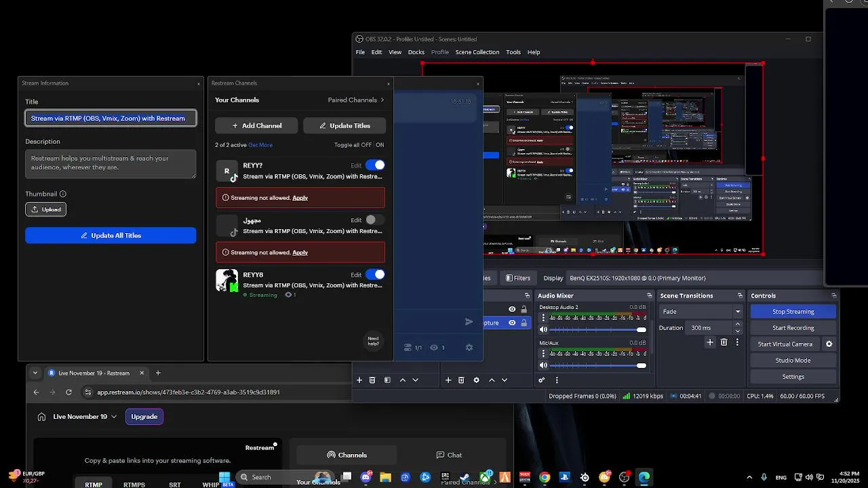Screen dimensions: 868x488
Task: Select RTMPS protocol tab
Action: pos(134,485)
